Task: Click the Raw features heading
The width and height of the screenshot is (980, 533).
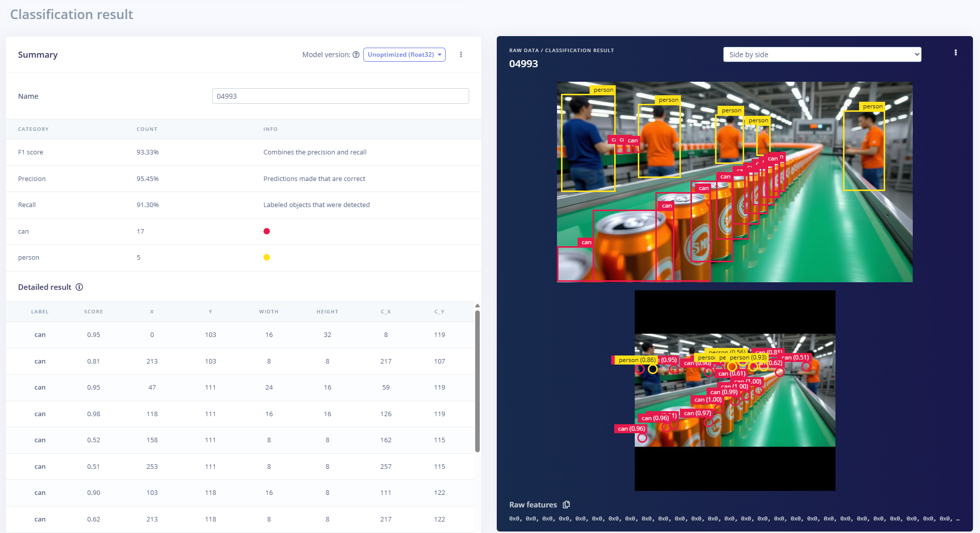Action: click(533, 505)
